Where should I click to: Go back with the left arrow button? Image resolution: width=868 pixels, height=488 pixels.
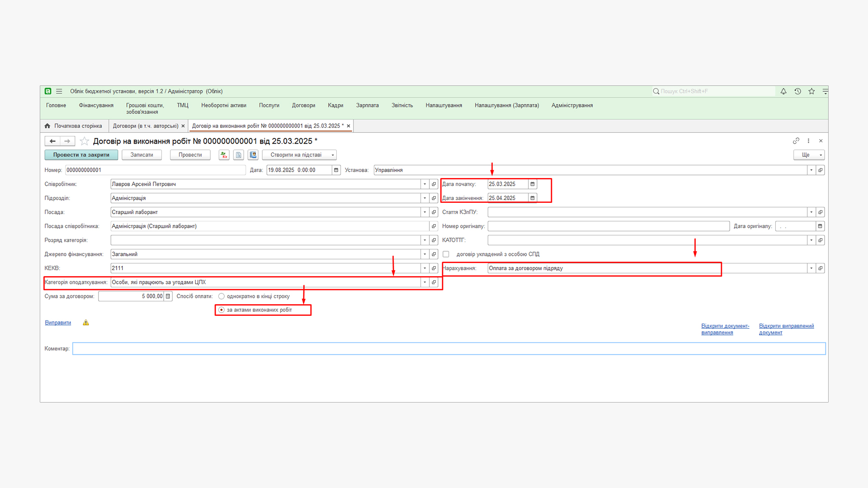click(x=52, y=141)
